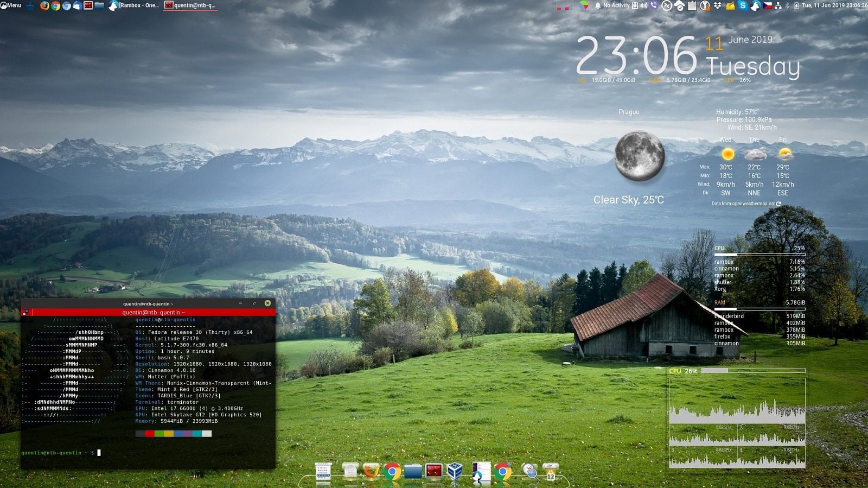Open the document list icon in dock

(x=323, y=472)
